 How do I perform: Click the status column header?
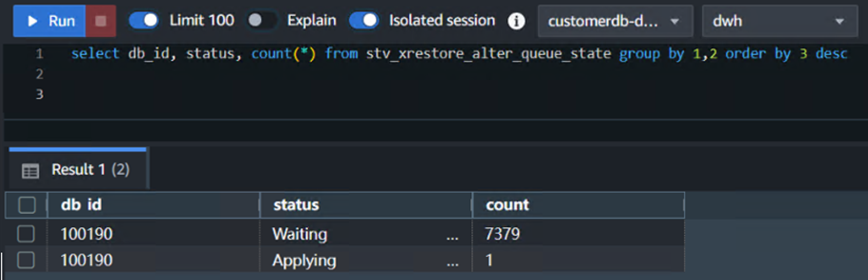pyautogui.click(x=296, y=205)
